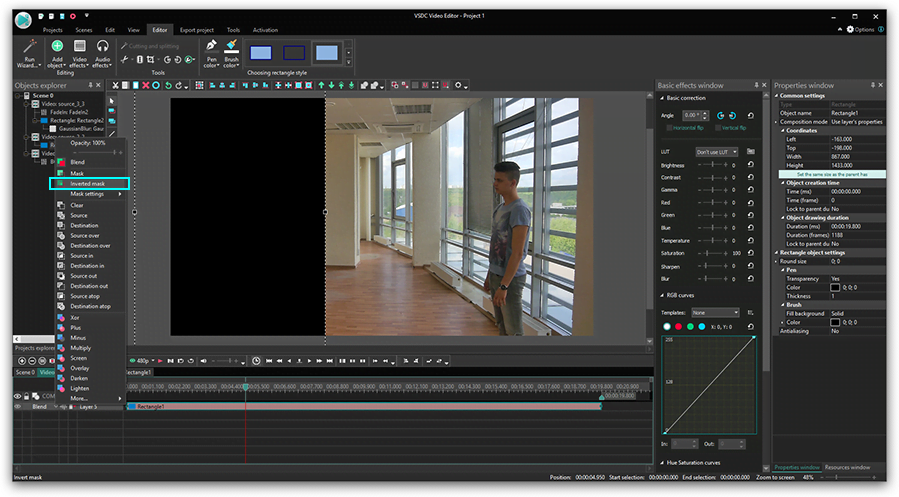The image size is (899, 497).
Task: Open Audio effects menu
Action: 102,54
